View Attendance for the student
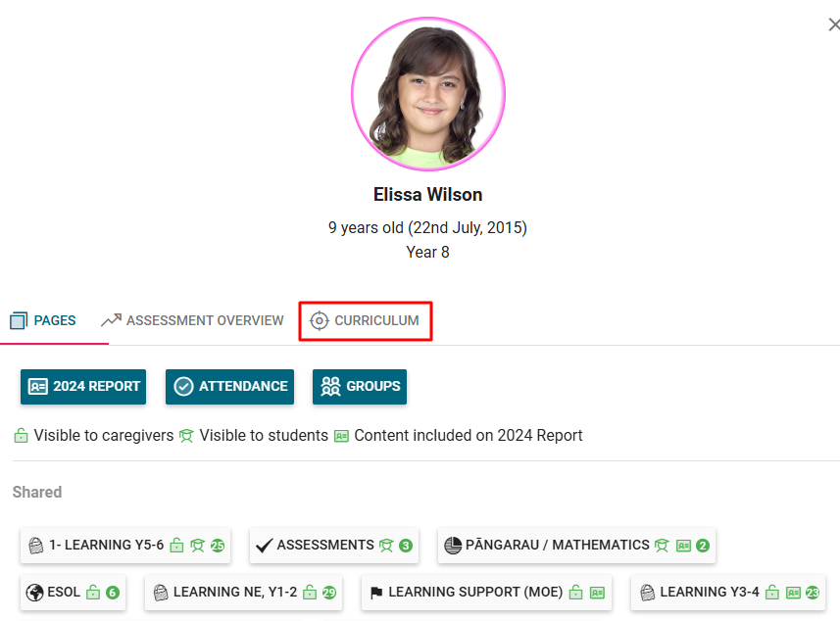The width and height of the screenshot is (840, 621). 230,386
